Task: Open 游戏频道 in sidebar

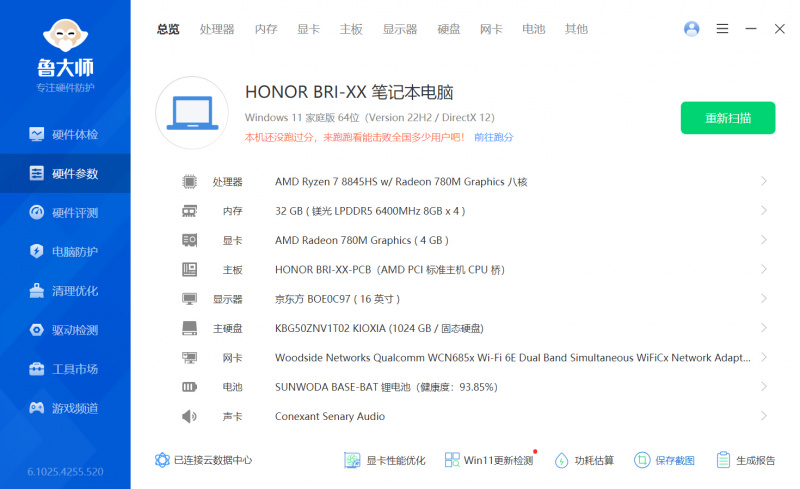Action: [65, 408]
